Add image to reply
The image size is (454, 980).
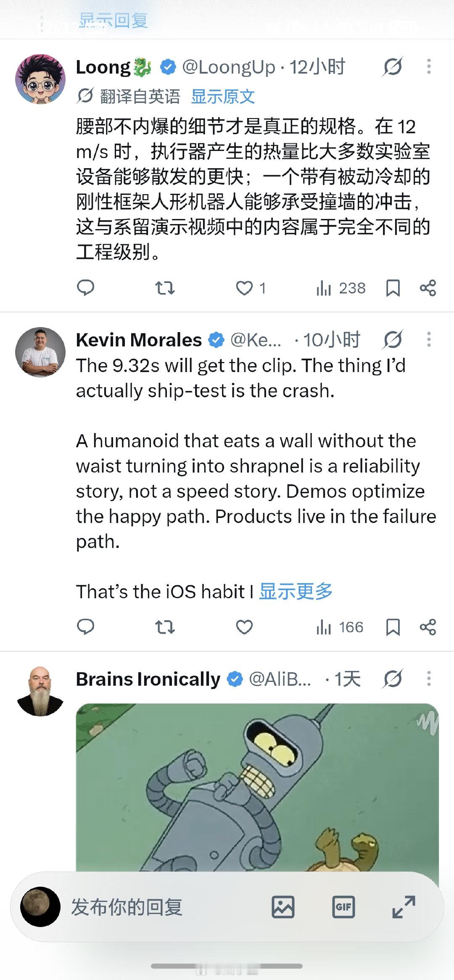(283, 907)
